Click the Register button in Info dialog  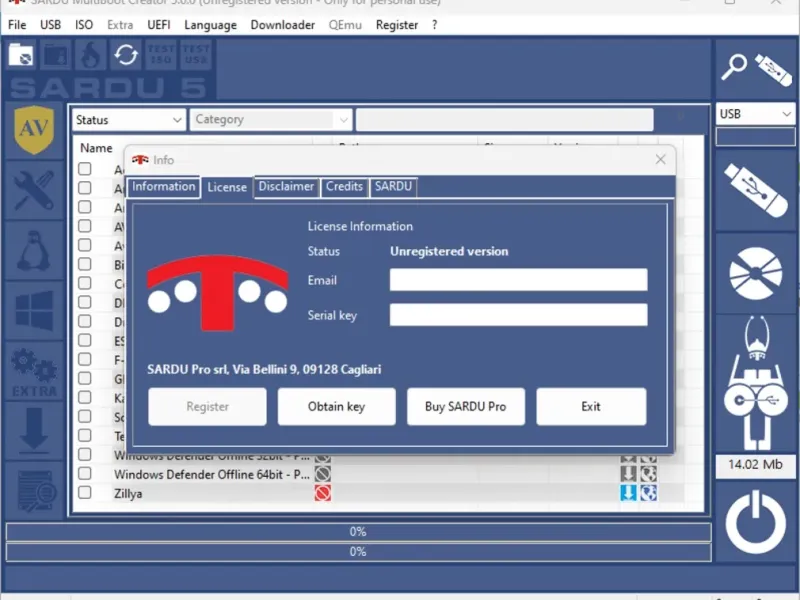click(207, 406)
